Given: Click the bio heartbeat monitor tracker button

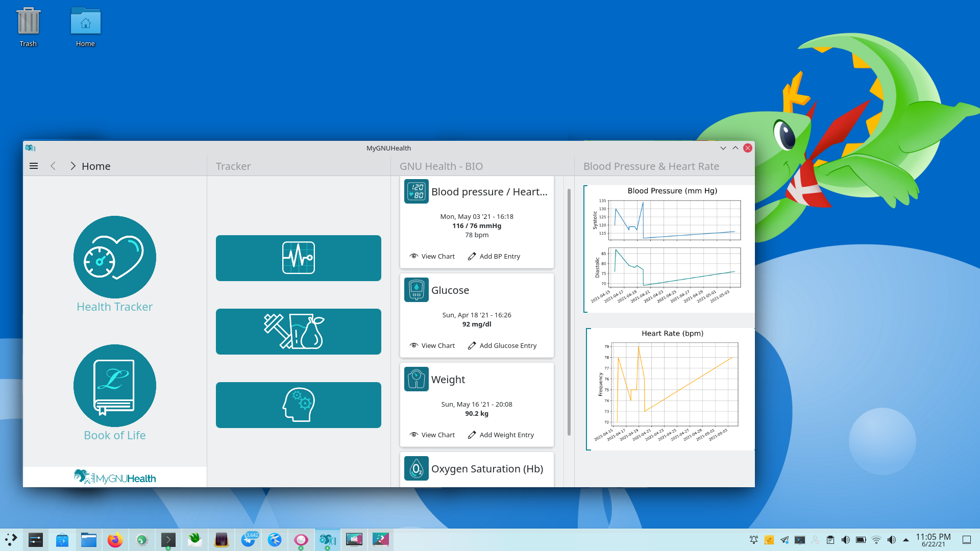Looking at the screenshot, I should click(x=298, y=258).
